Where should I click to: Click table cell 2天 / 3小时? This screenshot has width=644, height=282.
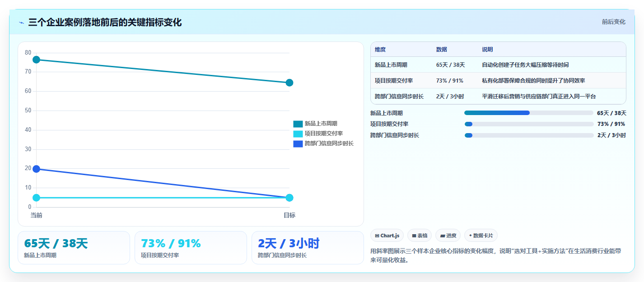pyautogui.click(x=450, y=97)
